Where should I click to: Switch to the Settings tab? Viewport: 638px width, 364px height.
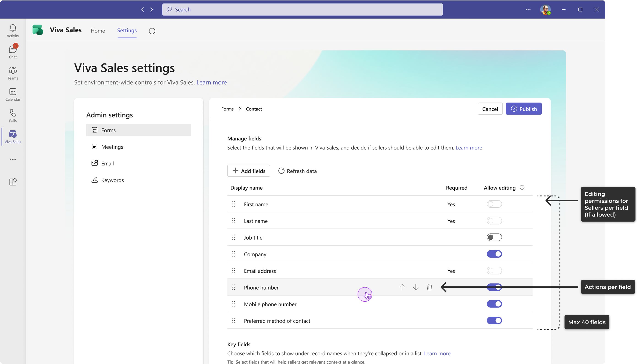(127, 30)
